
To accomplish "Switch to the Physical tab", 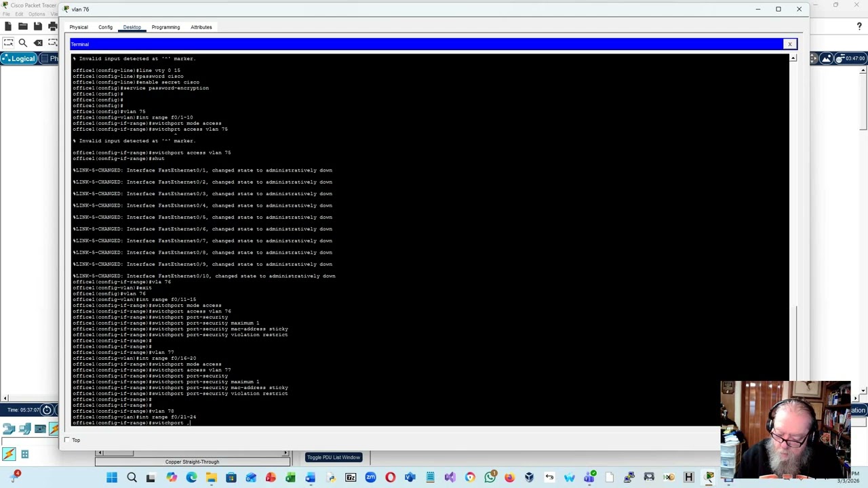I will click(x=78, y=27).
